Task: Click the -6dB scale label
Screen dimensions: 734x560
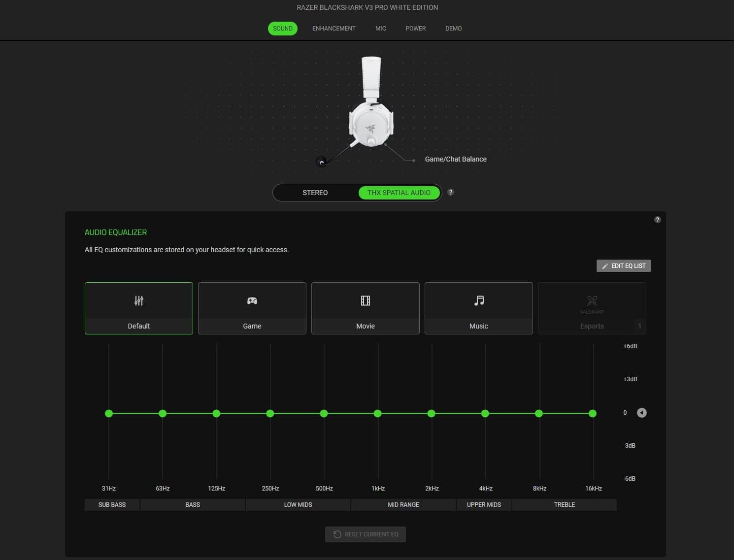Action: pyautogui.click(x=629, y=479)
